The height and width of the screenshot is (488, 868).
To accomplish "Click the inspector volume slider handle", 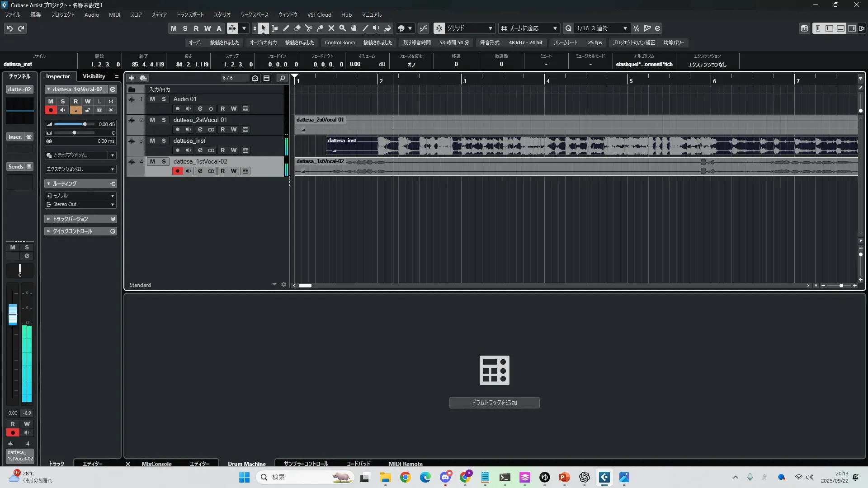I will tap(85, 124).
